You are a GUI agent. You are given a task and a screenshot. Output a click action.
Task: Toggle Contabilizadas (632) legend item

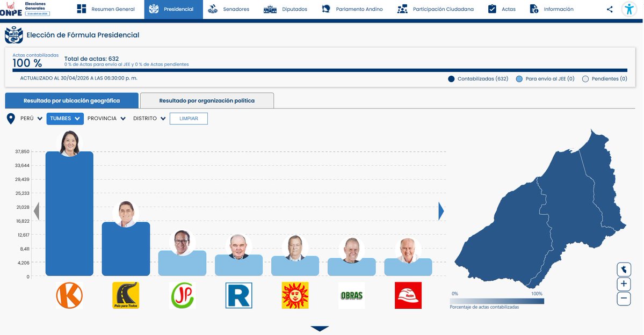tap(478, 79)
